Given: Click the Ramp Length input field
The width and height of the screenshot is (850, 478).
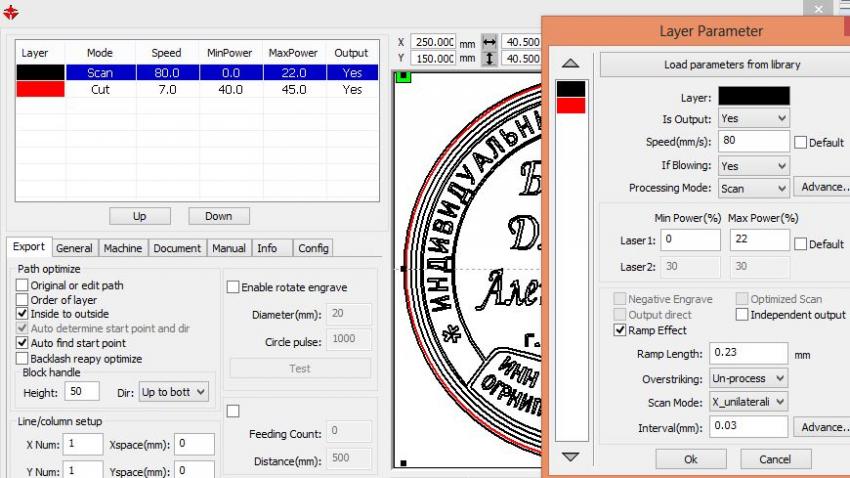Looking at the screenshot, I should click(x=749, y=354).
